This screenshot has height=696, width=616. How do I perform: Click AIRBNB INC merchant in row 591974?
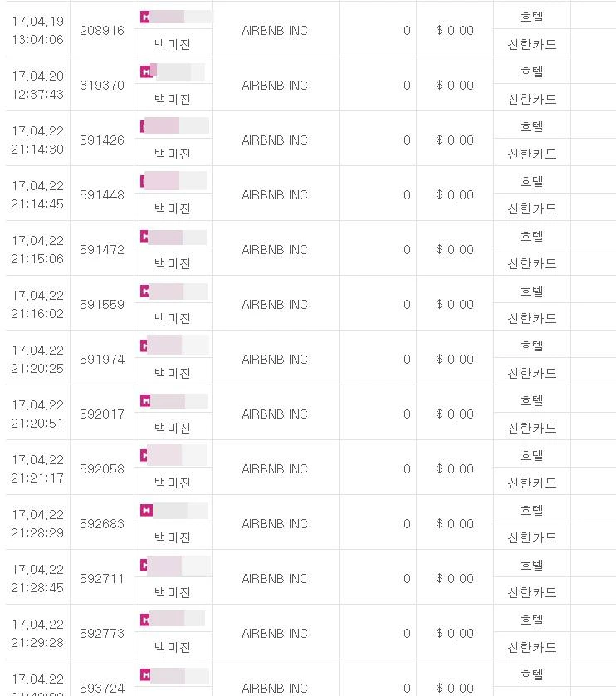(x=274, y=360)
